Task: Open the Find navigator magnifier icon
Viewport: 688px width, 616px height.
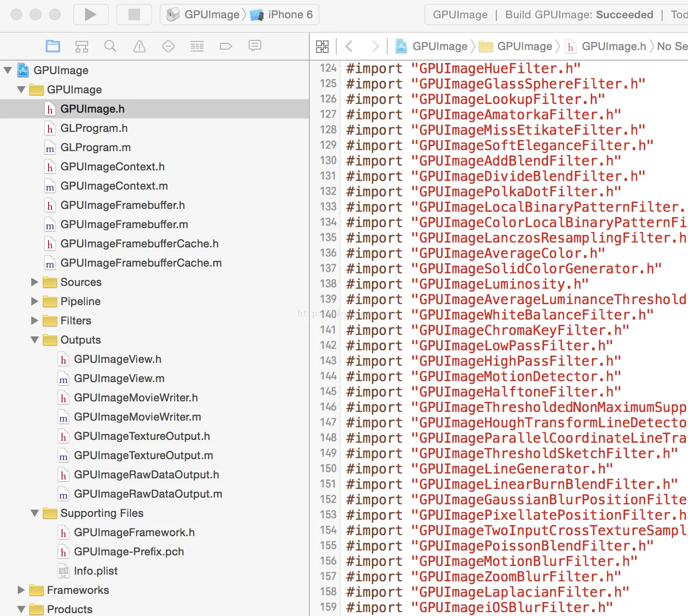Action: 110,46
